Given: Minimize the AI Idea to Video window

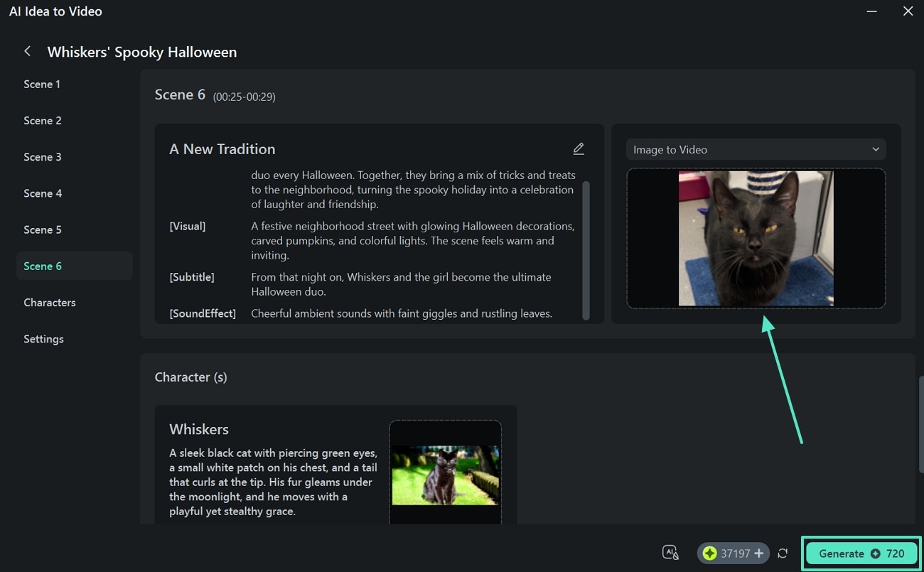Looking at the screenshot, I should [872, 11].
